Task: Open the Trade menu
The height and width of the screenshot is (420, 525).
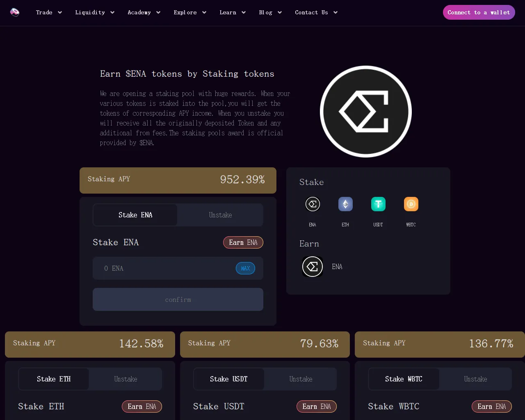Action: click(x=44, y=12)
